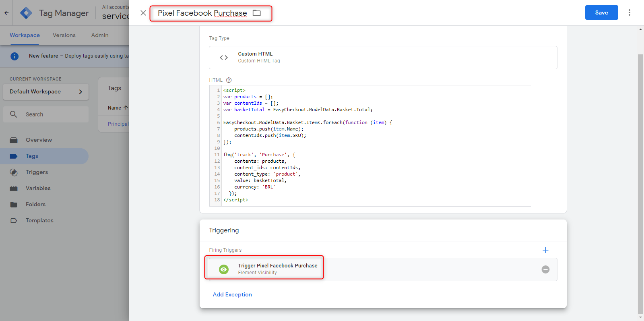
Task: Open HTML field help question mark
Action: pos(229,80)
